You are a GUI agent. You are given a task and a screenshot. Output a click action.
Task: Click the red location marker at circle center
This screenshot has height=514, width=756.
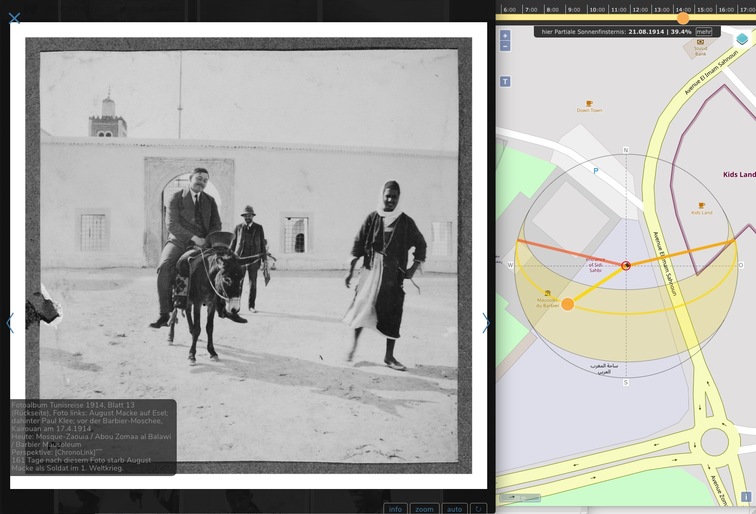626,265
